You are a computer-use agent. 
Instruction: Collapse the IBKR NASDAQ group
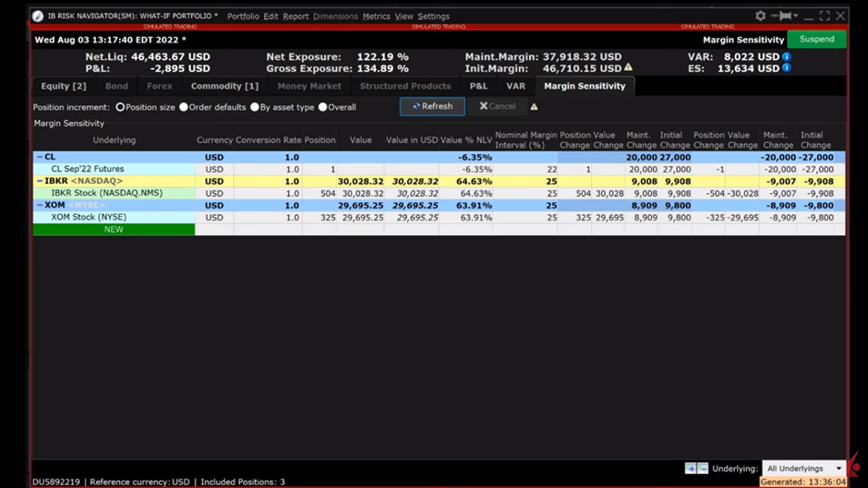[40, 182]
